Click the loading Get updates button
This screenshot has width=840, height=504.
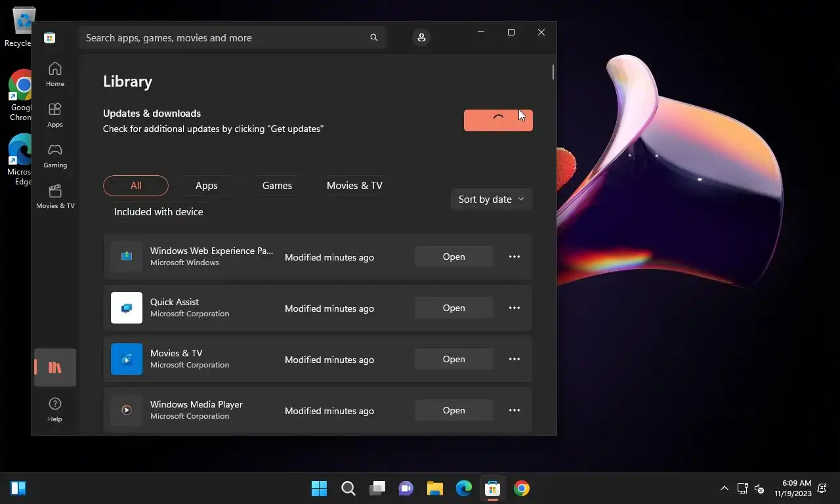pos(498,120)
